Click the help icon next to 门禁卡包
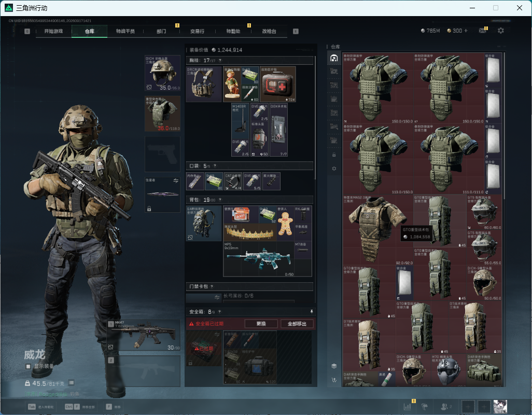This screenshot has height=415, width=532. 212,286
